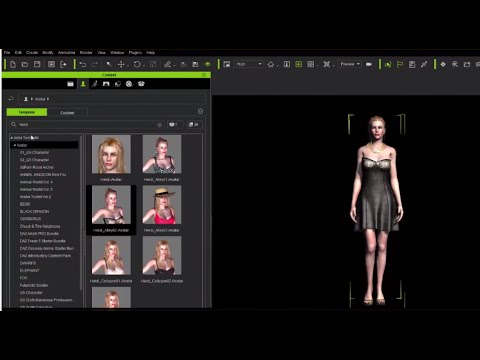
Task: Open the Edit menu
Action: click(18, 53)
